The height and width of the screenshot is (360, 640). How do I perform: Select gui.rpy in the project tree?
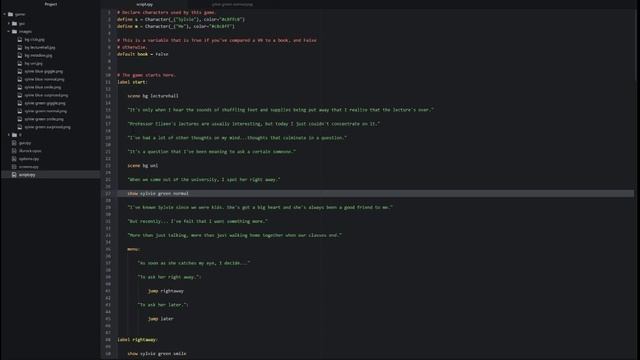[24, 143]
